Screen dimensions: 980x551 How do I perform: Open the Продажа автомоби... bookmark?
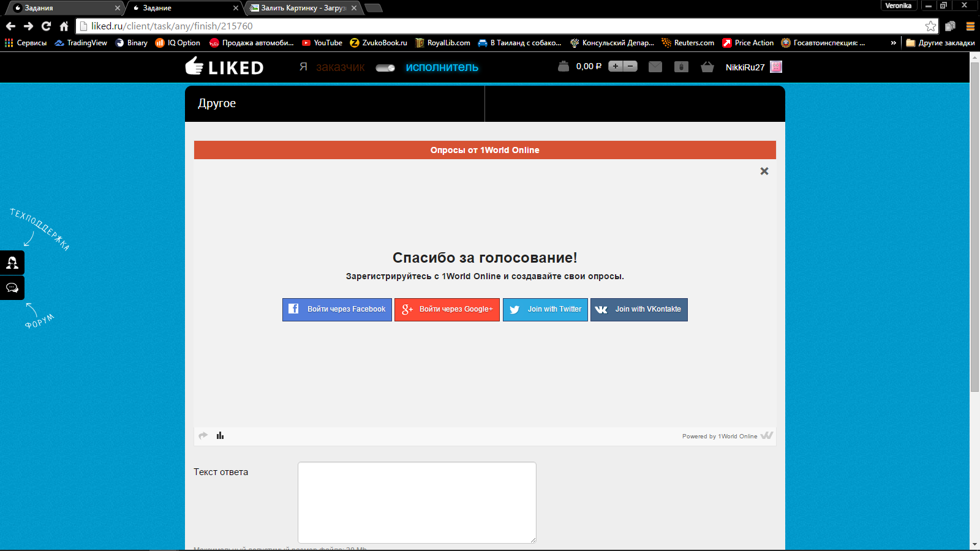[252, 43]
